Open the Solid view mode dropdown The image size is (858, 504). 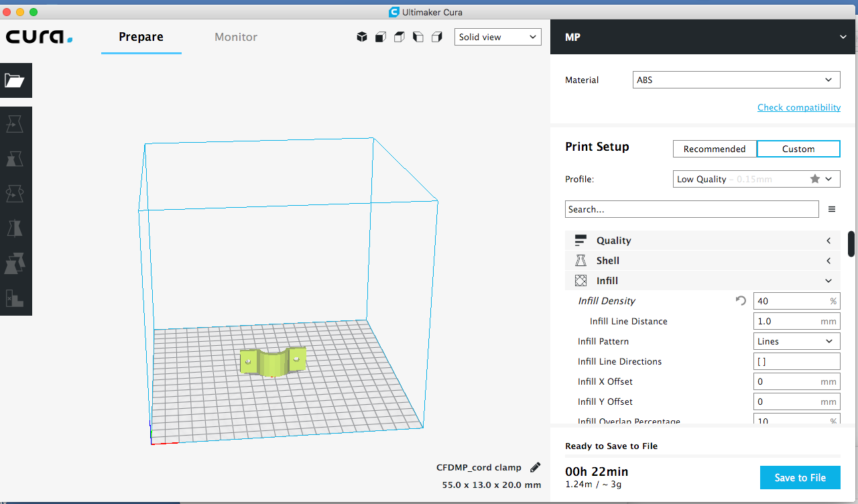pyautogui.click(x=497, y=38)
